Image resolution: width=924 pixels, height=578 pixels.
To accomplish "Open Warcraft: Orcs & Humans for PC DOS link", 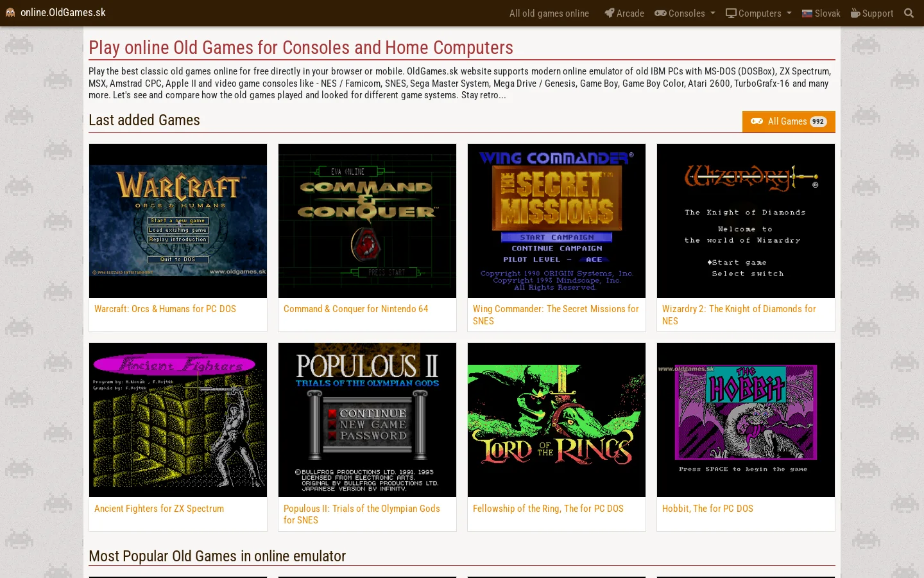I will [x=165, y=309].
